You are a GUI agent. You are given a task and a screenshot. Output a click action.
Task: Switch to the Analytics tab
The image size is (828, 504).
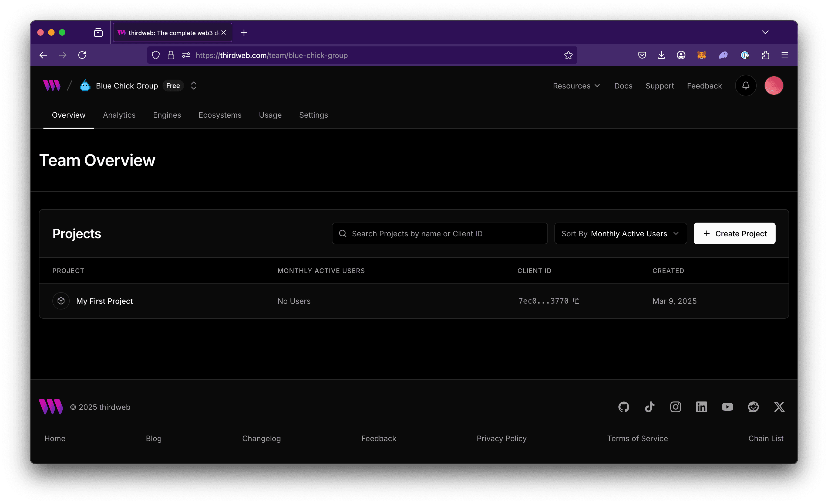click(119, 115)
